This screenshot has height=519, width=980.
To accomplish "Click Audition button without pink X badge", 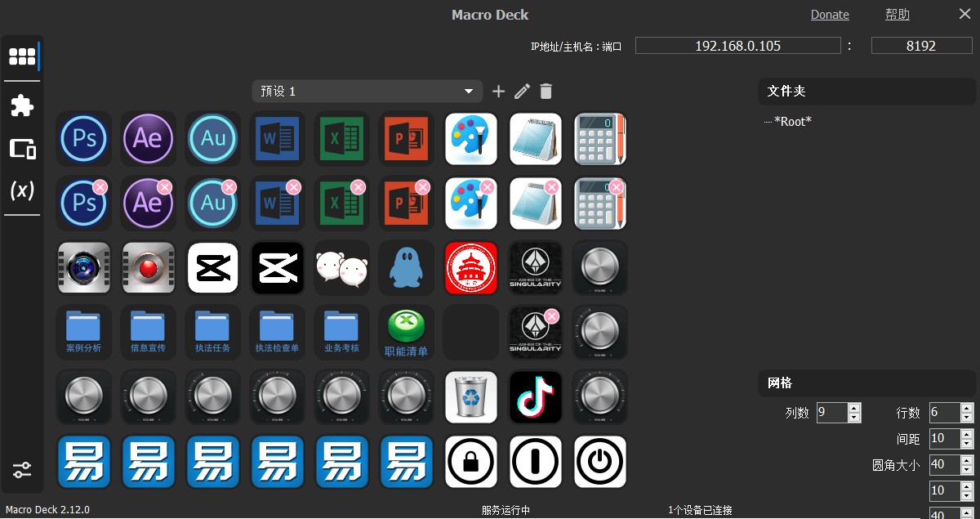I will pos(212,138).
